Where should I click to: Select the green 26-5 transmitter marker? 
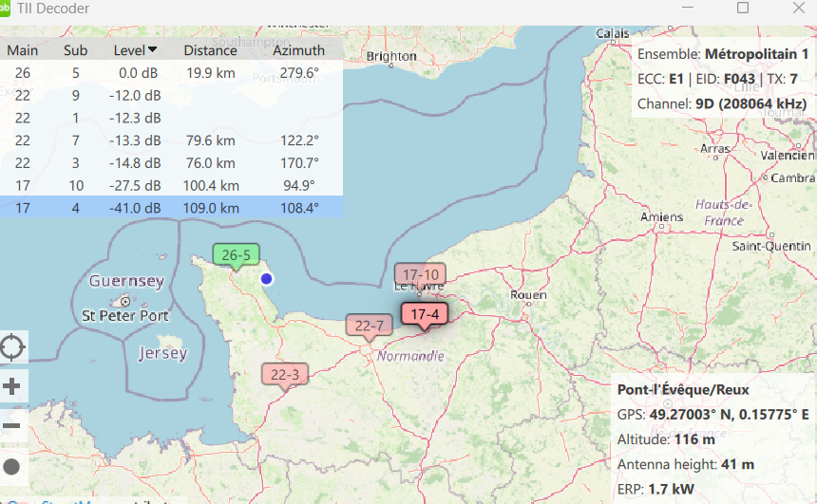pyautogui.click(x=236, y=255)
